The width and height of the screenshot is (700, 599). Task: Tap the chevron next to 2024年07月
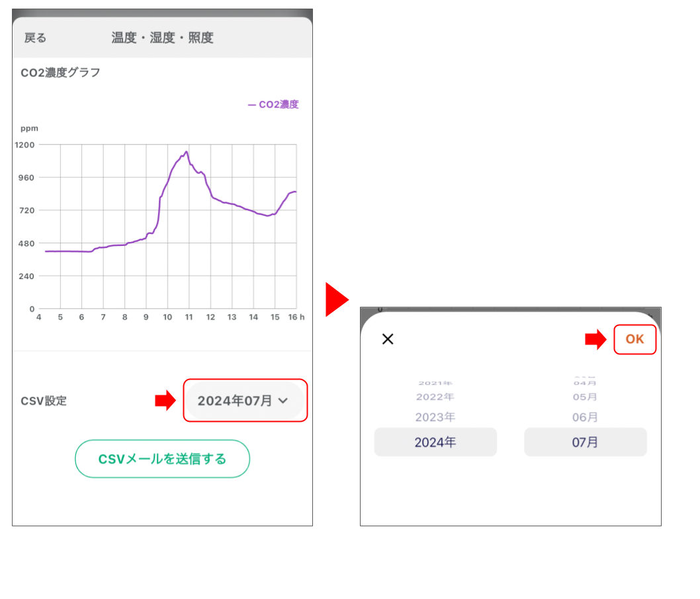284,401
